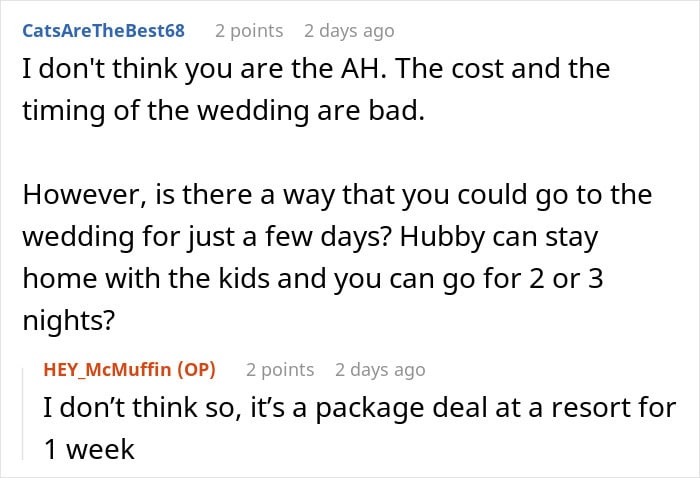The image size is (700, 478).
Task: Click top comment's "2 points" score
Action: click(249, 31)
